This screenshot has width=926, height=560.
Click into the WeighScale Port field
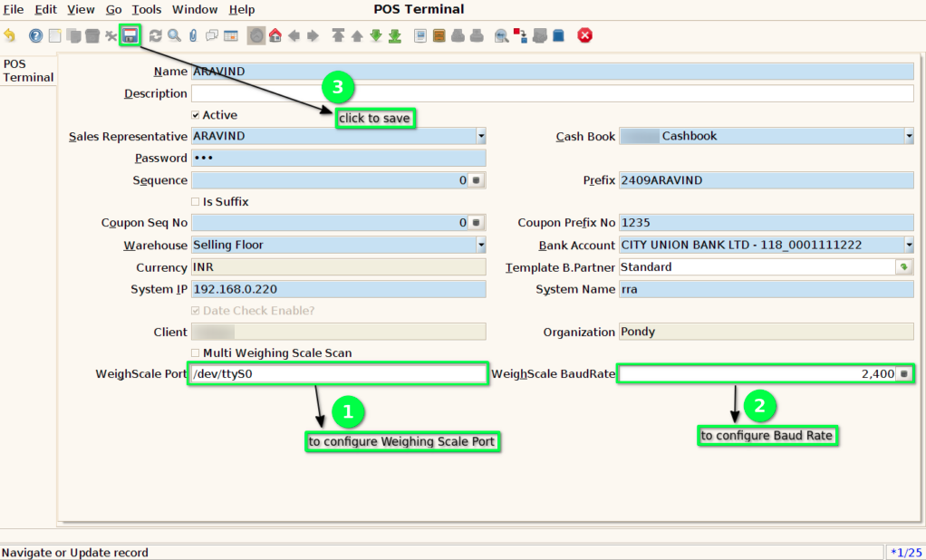[338, 374]
